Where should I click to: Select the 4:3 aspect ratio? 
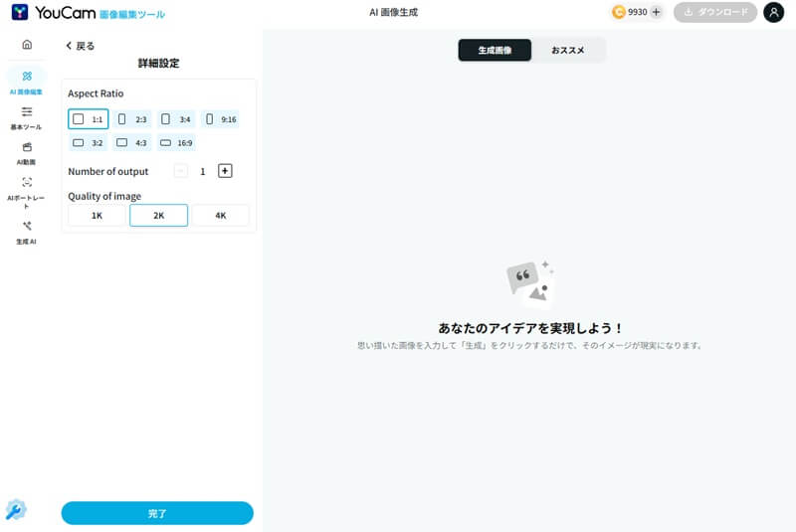[x=132, y=143]
